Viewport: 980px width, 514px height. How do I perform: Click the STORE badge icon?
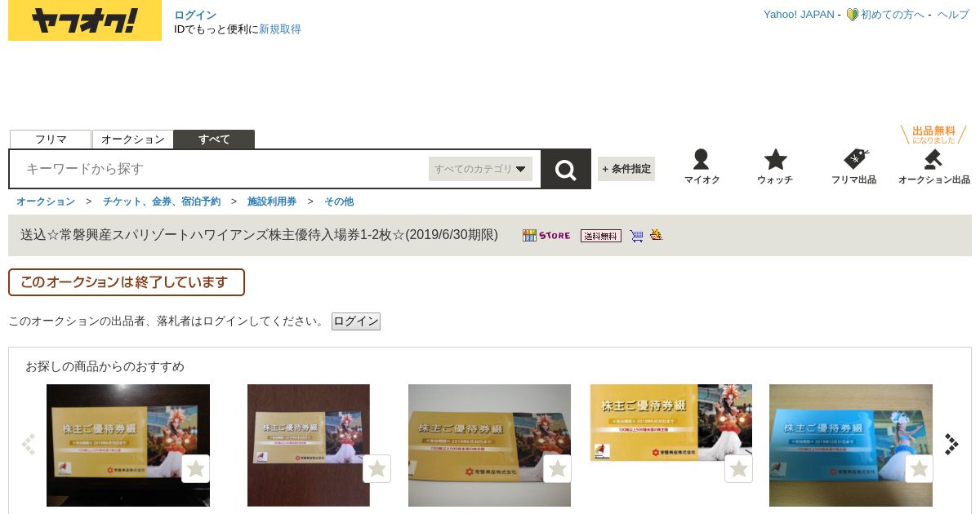(x=546, y=236)
